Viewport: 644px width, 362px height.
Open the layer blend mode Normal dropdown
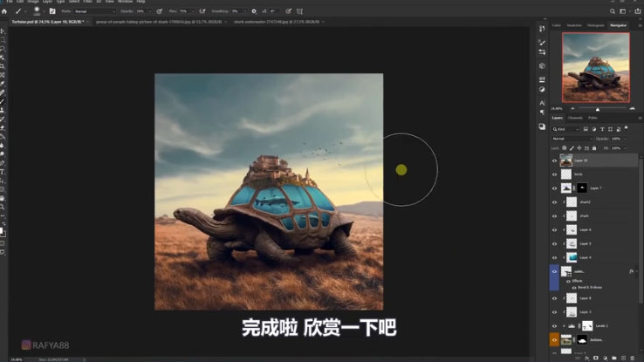572,139
